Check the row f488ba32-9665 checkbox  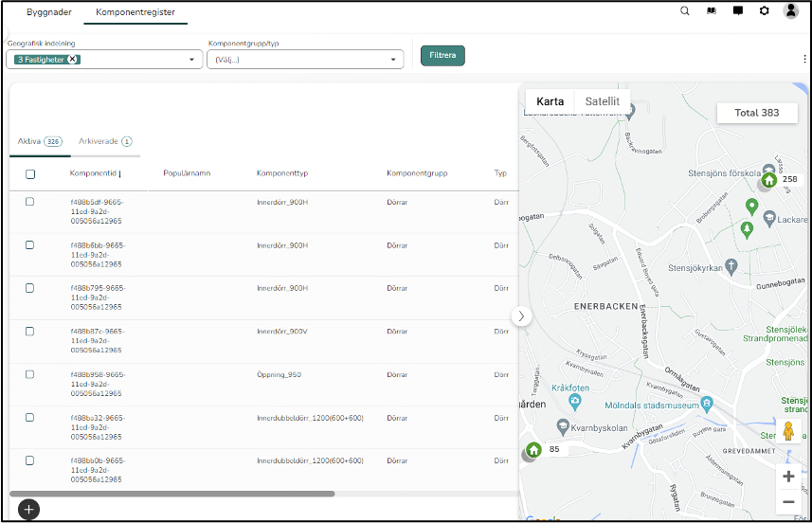pyautogui.click(x=30, y=418)
